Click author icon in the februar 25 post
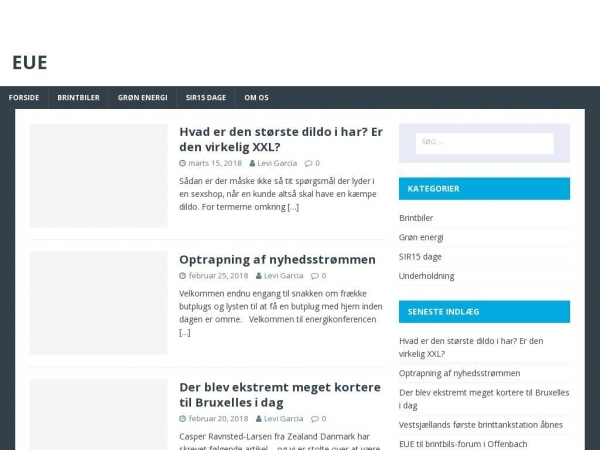The height and width of the screenshot is (450, 600). [259, 276]
